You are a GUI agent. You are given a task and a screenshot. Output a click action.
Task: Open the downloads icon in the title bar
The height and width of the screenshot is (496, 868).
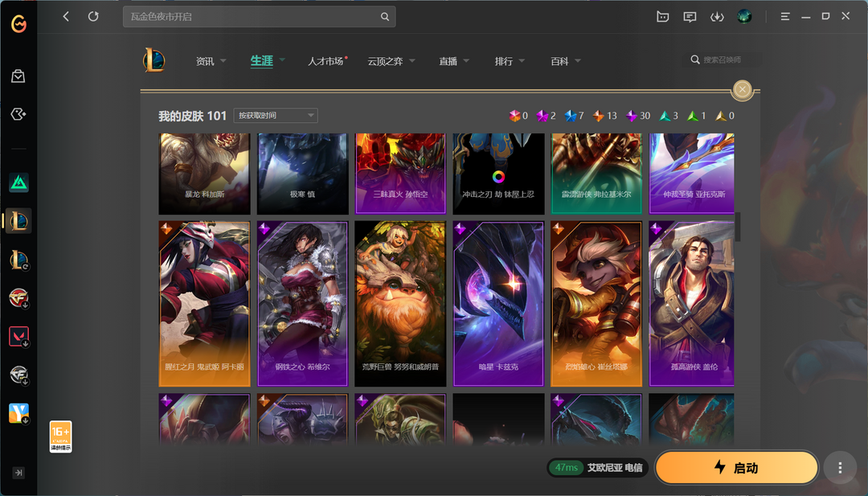[x=717, y=17]
